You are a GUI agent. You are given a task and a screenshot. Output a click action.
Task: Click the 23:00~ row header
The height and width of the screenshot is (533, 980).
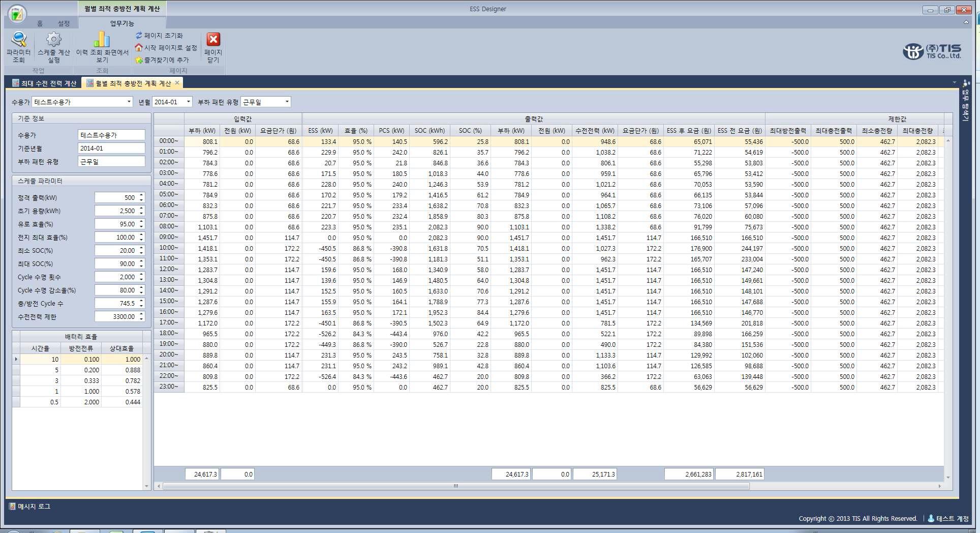169,387
